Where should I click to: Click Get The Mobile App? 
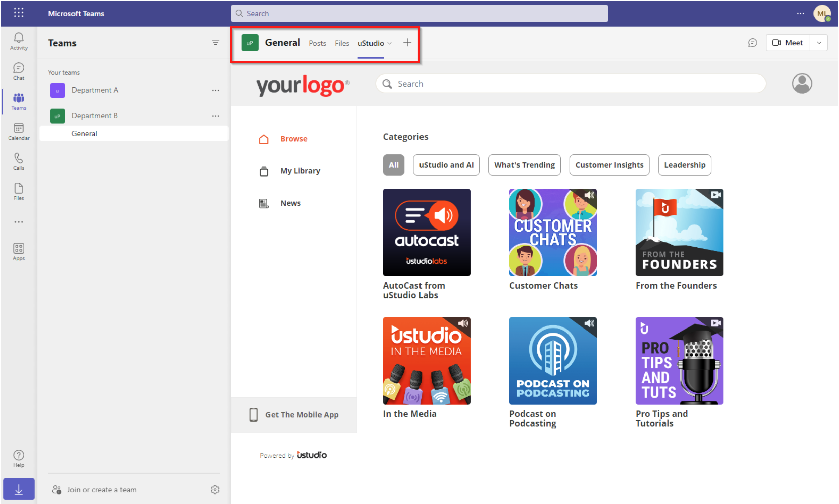click(x=294, y=415)
